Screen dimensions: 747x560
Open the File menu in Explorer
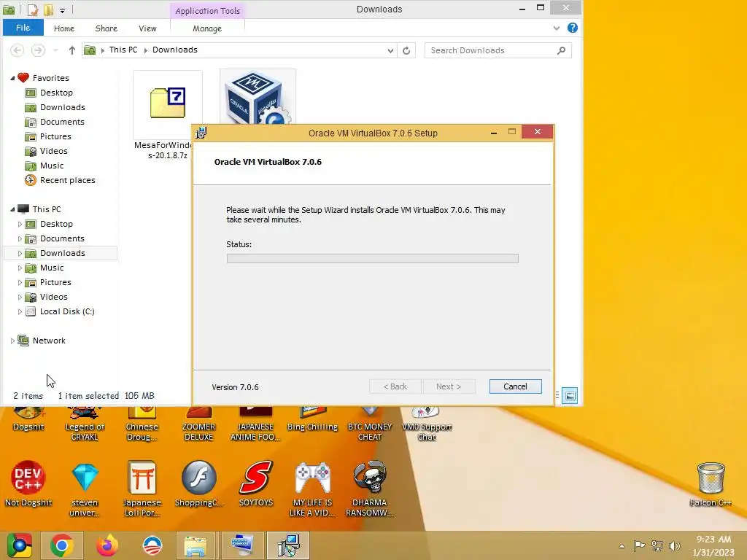point(23,28)
